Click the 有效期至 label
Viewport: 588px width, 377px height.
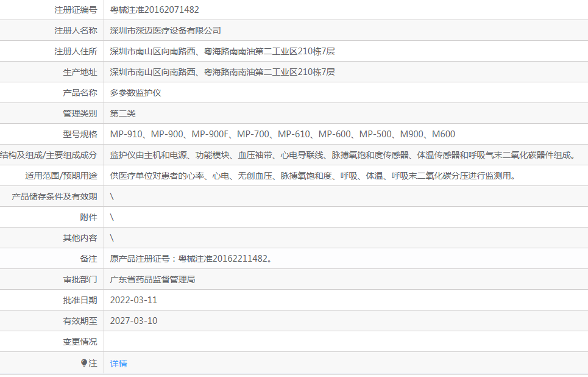(80, 321)
